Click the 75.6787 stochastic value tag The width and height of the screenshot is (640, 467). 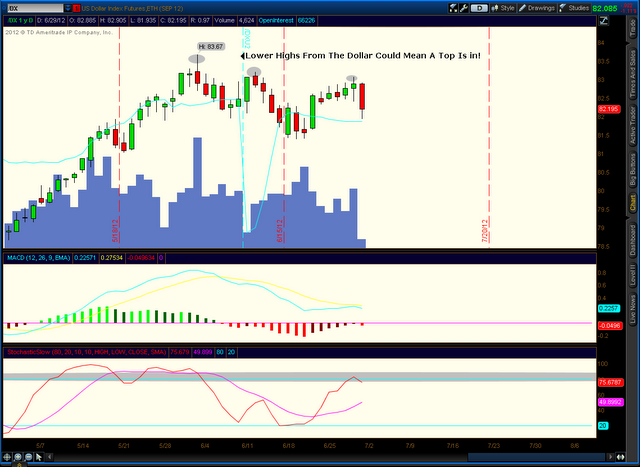click(x=610, y=382)
